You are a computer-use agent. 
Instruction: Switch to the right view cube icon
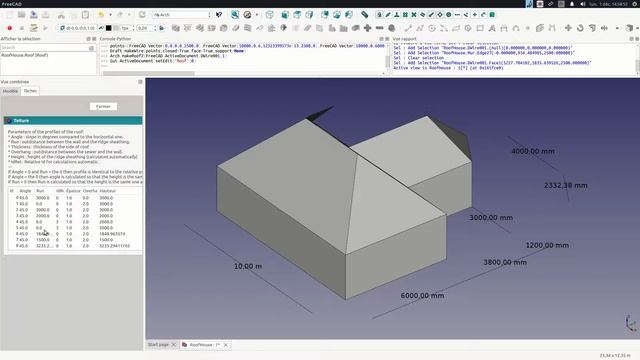coord(309,15)
